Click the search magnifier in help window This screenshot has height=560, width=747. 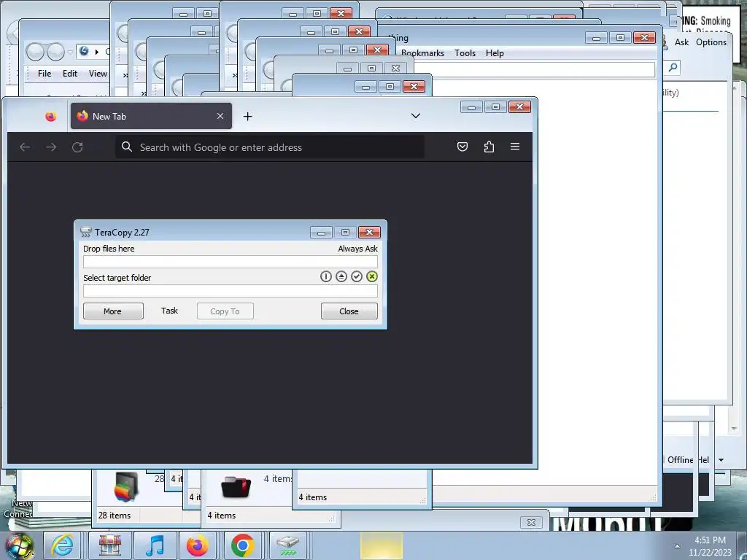point(673,68)
